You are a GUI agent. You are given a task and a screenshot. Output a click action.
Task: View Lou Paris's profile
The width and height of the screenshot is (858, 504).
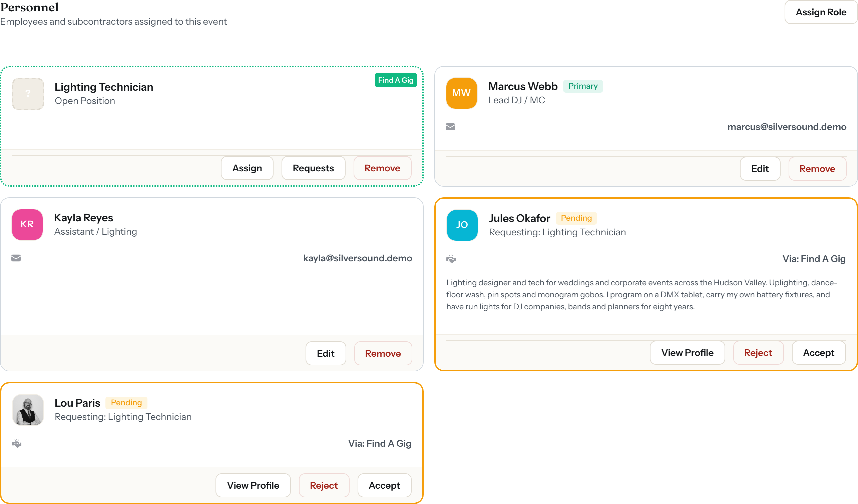pos(253,485)
